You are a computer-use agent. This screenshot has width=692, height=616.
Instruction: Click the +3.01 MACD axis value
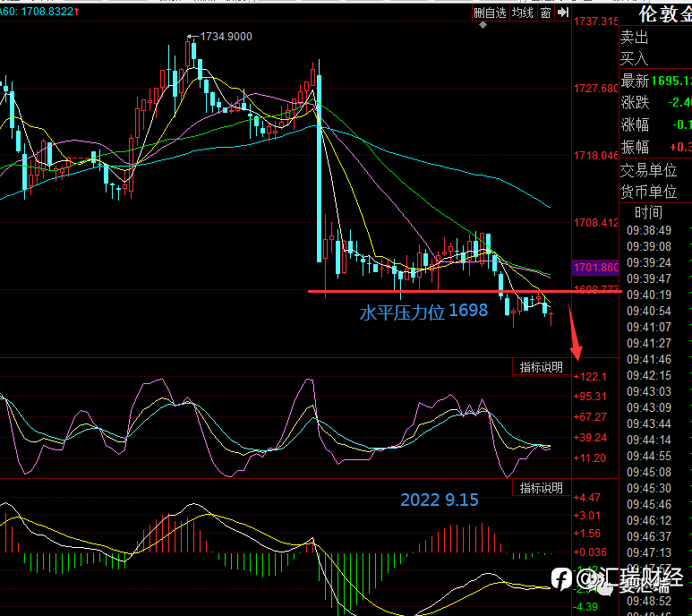point(587,516)
